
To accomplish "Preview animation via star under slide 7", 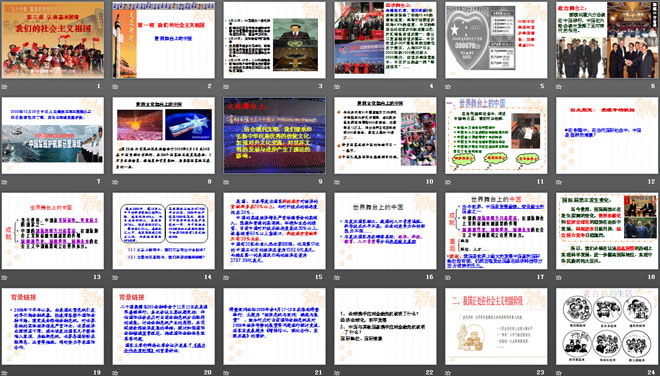I will (x=4, y=182).
